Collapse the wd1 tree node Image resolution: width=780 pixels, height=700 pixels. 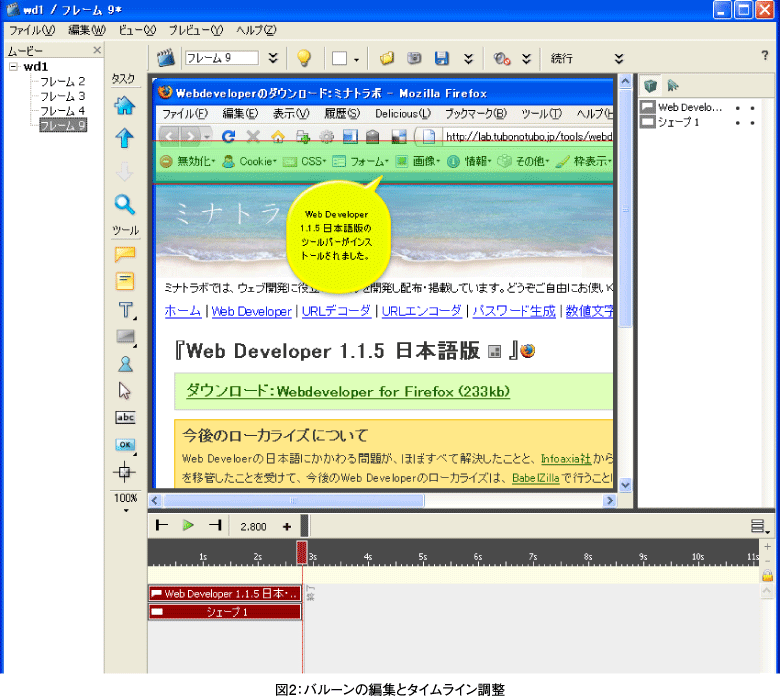tap(13, 66)
